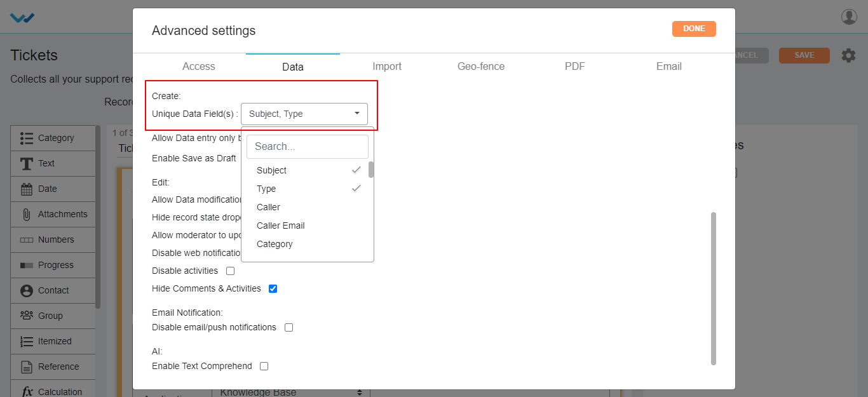Switch to the Access tab
Image resolution: width=868 pixels, height=397 pixels.
coord(199,66)
